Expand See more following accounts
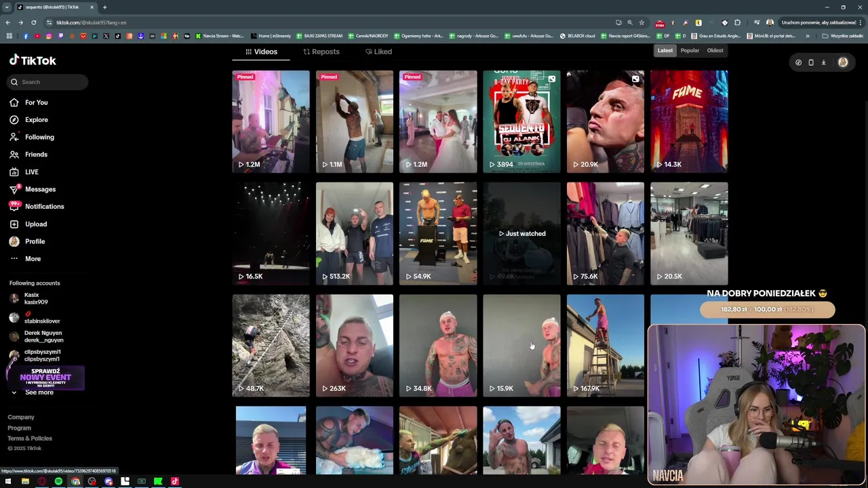Viewport: 868px width, 488px height. (x=39, y=392)
